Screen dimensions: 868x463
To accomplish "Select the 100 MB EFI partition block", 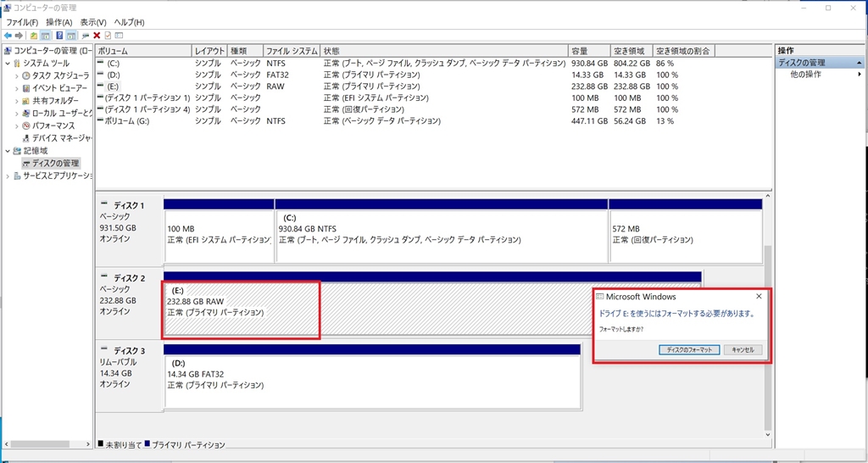I will click(x=219, y=236).
